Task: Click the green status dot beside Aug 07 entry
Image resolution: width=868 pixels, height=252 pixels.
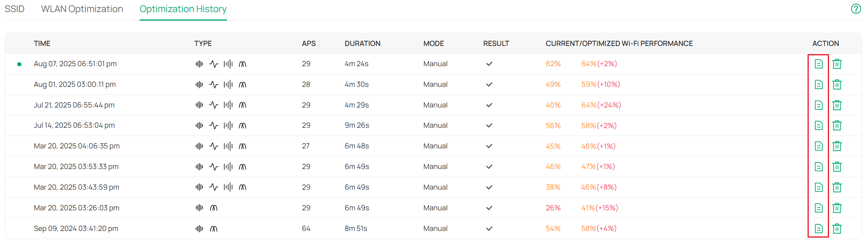Action: 19,64
